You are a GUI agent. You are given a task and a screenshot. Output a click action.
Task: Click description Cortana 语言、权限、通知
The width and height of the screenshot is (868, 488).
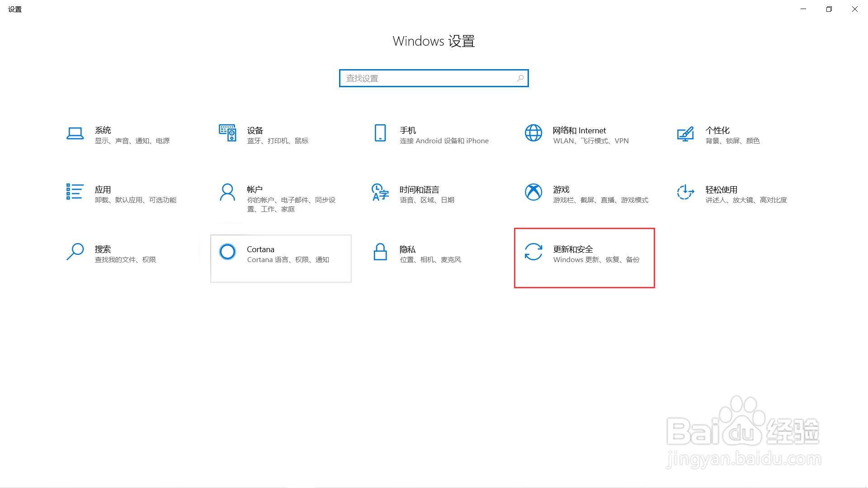click(x=288, y=260)
